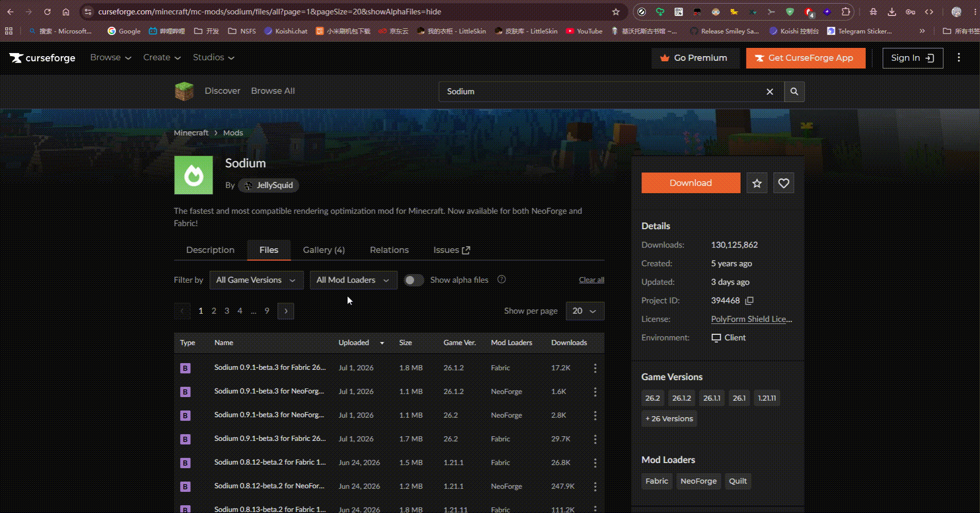The height and width of the screenshot is (513, 980).
Task: Sort files by Uploaded column
Action: [361, 343]
